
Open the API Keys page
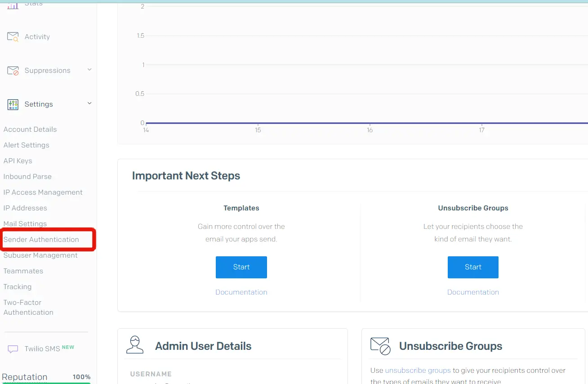[x=18, y=161]
